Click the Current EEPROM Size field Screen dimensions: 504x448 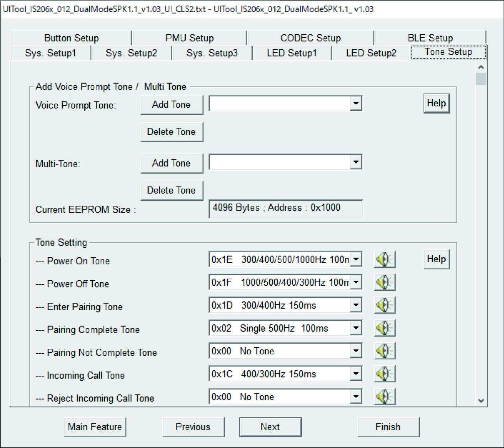coord(285,208)
